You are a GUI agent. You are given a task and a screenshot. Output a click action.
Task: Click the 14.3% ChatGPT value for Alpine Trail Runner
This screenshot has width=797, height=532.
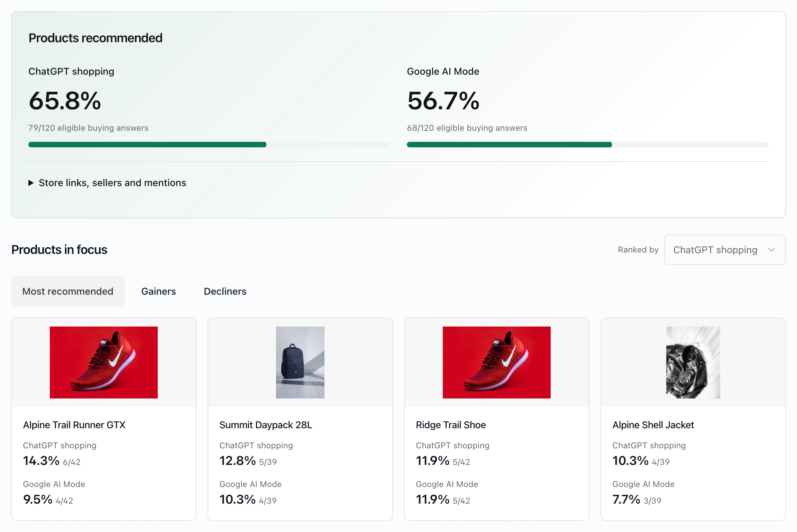(x=41, y=461)
